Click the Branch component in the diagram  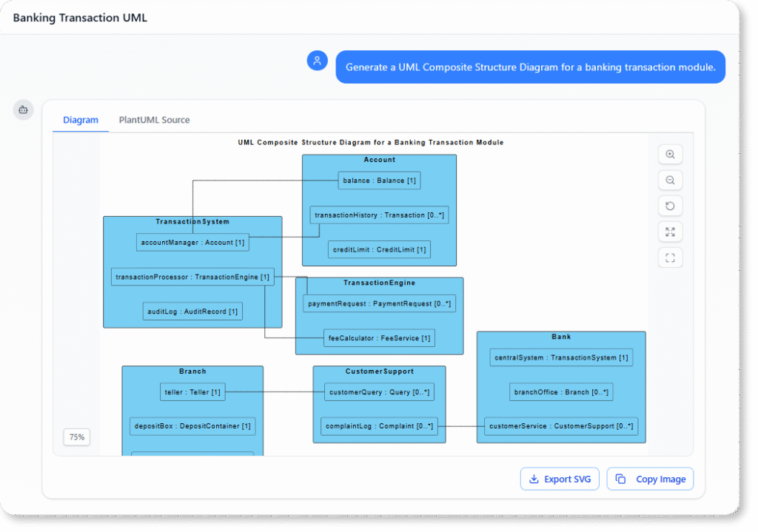coord(192,371)
